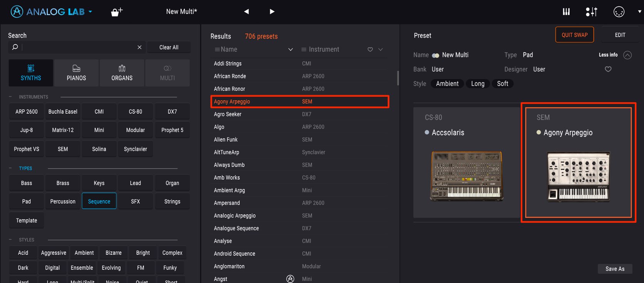Switch to the ORGANS tab
The image size is (644, 283).
(122, 73)
